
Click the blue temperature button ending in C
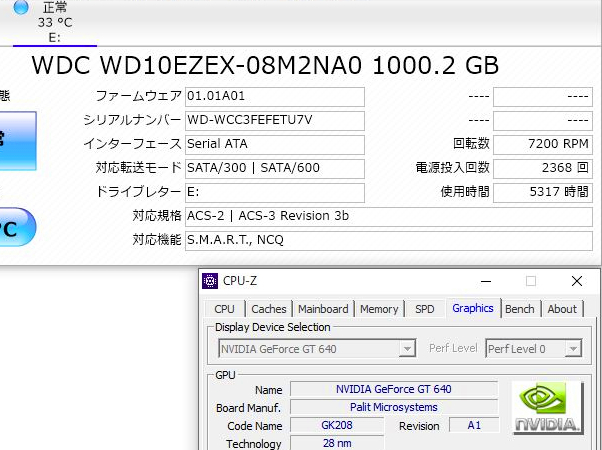click(x=18, y=227)
